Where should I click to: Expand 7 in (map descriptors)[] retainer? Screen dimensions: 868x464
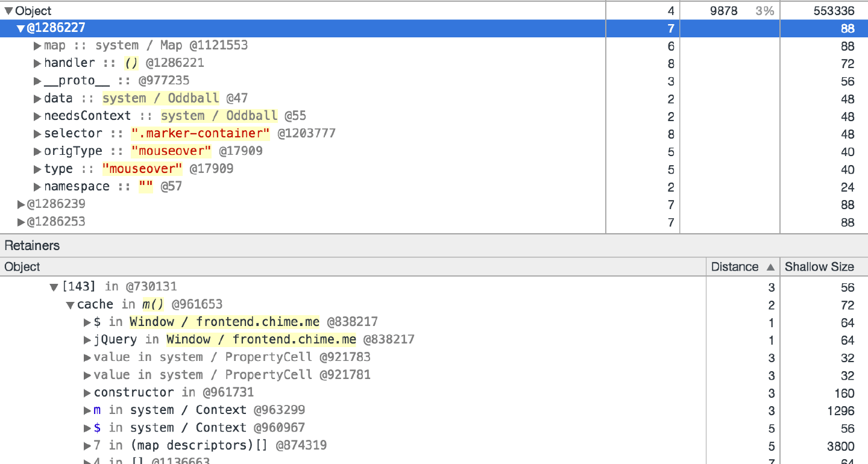tap(87, 446)
